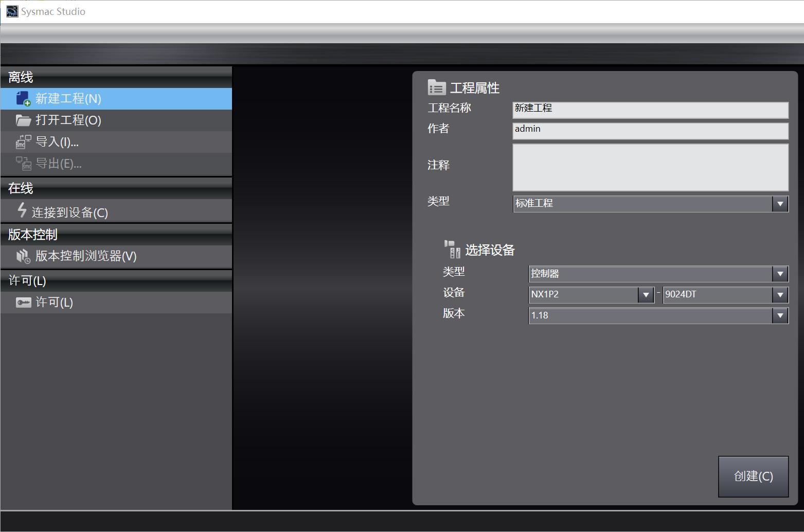Click into the 注释 comment text area
This screenshot has height=532, width=804.
pyautogui.click(x=651, y=167)
